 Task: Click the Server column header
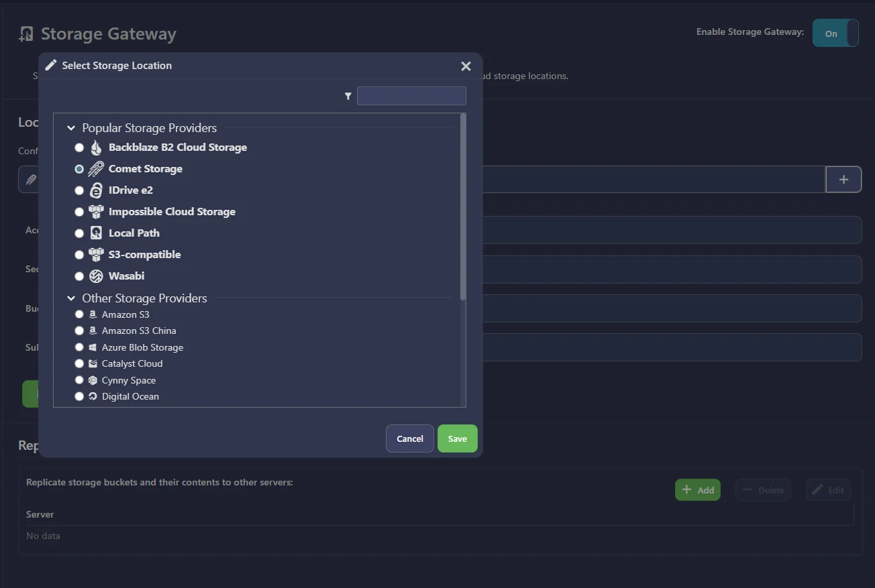click(x=40, y=514)
